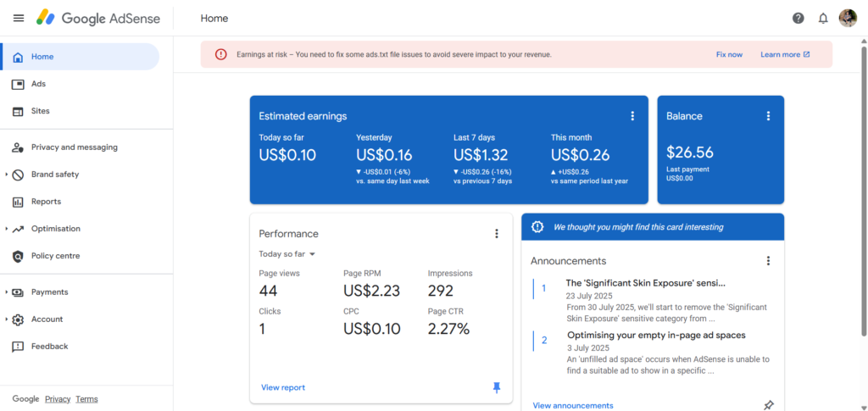Image resolution: width=868 pixels, height=411 pixels.
Task: Expand Payments submenu arrow
Action: [6, 292]
